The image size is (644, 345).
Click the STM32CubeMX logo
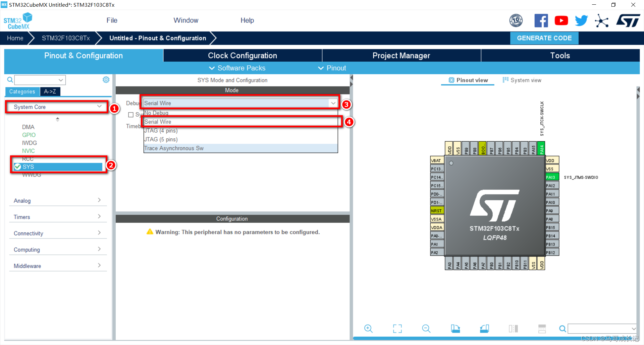coord(18,21)
